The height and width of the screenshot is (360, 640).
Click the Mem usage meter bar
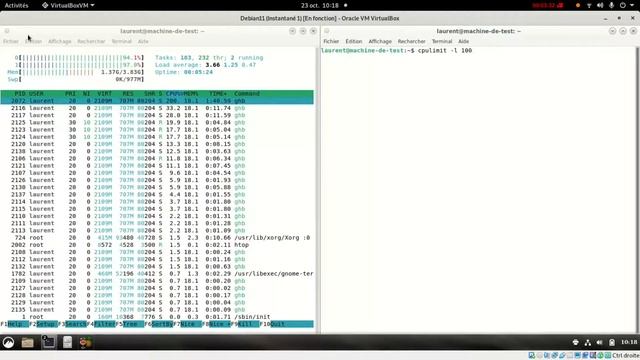tap(76, 72)
